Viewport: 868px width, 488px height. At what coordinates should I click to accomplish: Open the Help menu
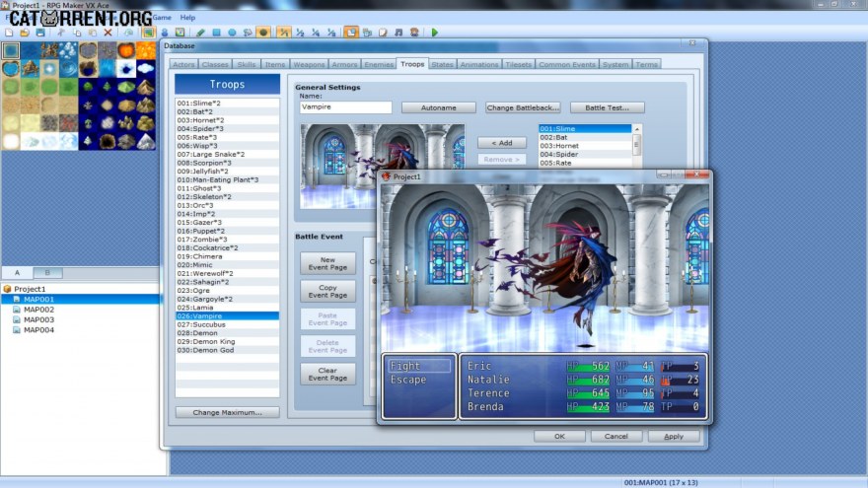point(187,17)
